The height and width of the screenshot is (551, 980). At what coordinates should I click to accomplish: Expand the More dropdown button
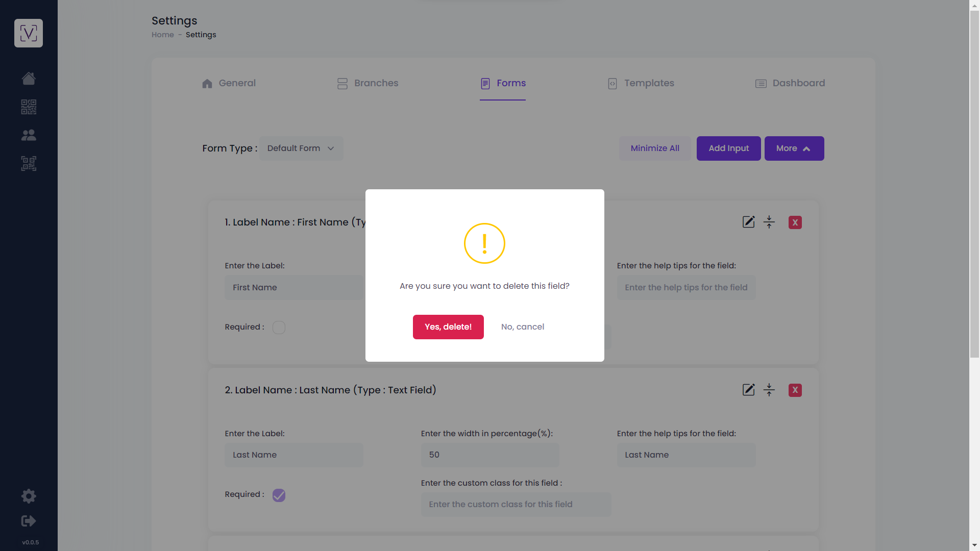click(x=794, y=148)
